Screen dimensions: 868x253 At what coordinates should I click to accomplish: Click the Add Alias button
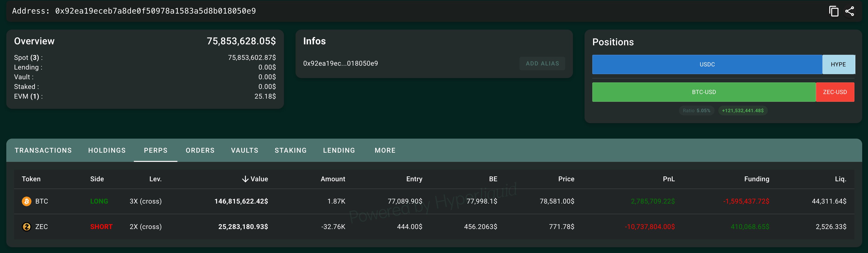pos(542,63)
